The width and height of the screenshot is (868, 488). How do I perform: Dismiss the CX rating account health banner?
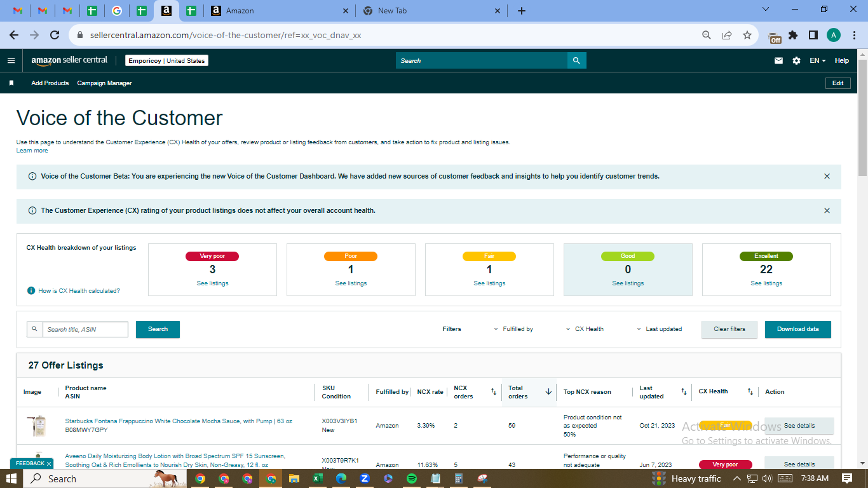[x=827, y=210]
